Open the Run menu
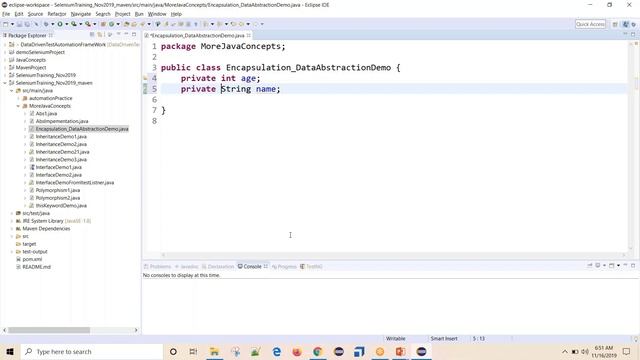This screenshot has width=640, height=360. click(139, 14)
